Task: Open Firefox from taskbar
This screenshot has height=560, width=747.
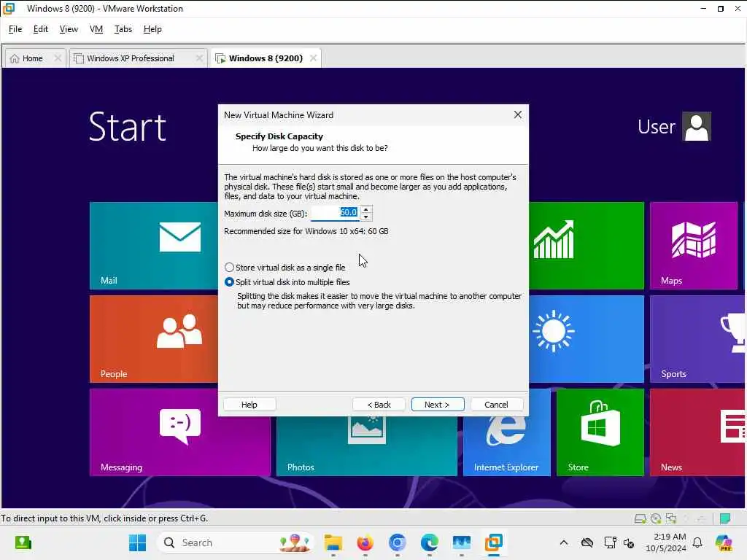Action: tap(365, 542)
